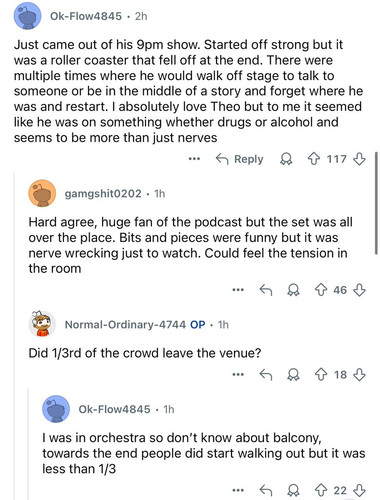Open Normal-Ordinary-4744 profile link
The width and height of the screenshot is (380, 500).
[125, 324]
